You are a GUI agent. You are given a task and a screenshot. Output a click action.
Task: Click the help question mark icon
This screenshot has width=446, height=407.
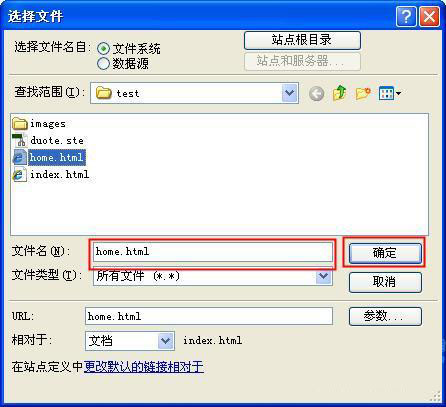[x=406, y=16]
